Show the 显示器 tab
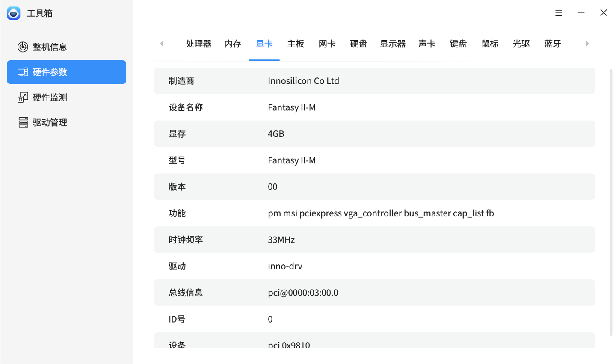 click(x=392, y=44)
